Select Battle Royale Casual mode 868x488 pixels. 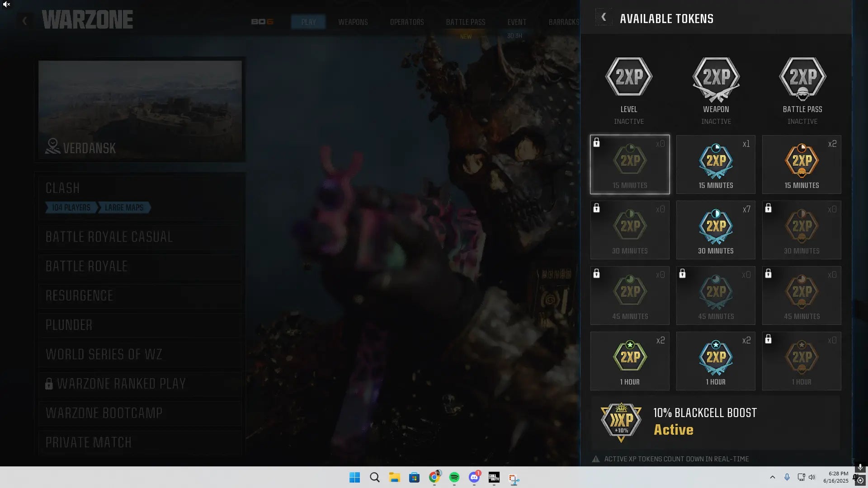(140, 237)
